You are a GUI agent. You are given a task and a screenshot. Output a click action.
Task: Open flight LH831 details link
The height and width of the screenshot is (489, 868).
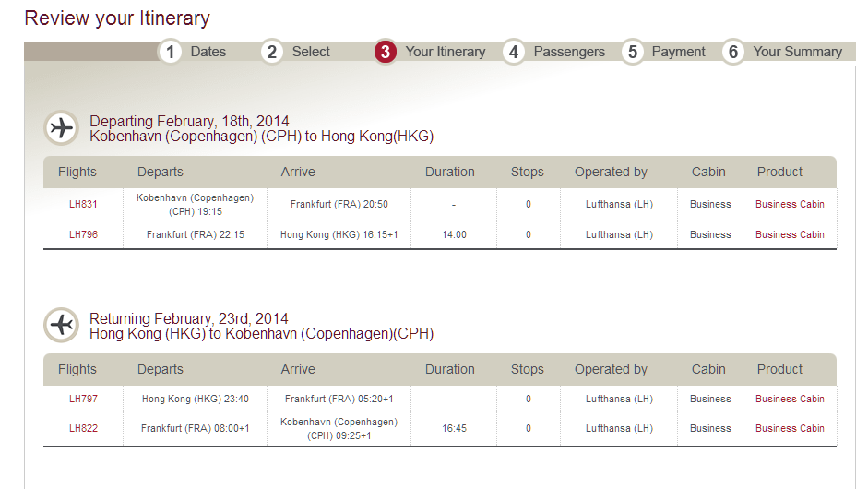tap(83, 204)
